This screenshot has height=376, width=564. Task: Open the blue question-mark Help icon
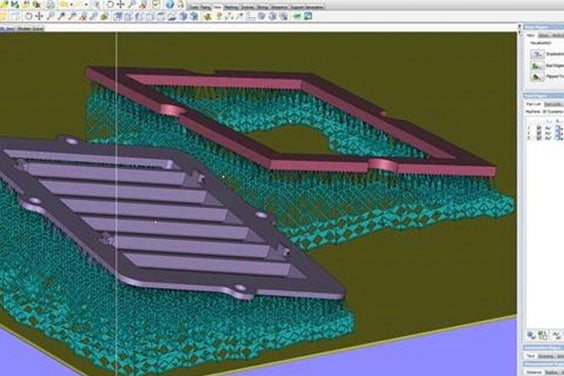(x=170, y=4)
